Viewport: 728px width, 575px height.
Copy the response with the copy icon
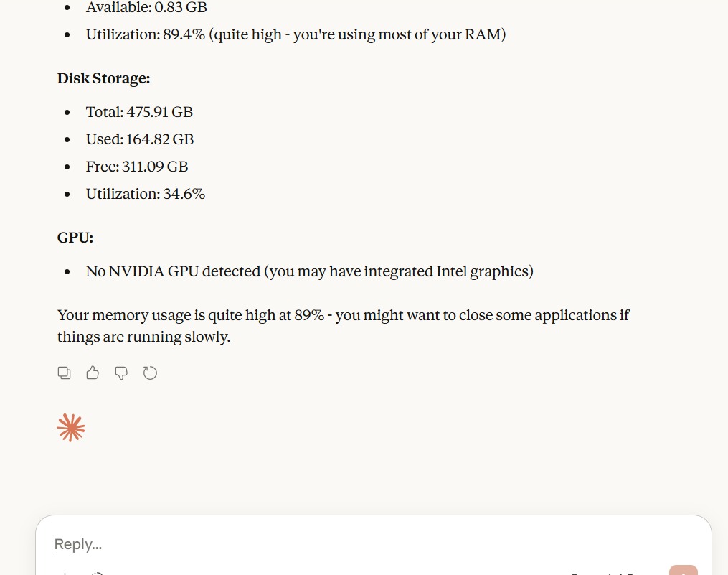coord(65,373)
